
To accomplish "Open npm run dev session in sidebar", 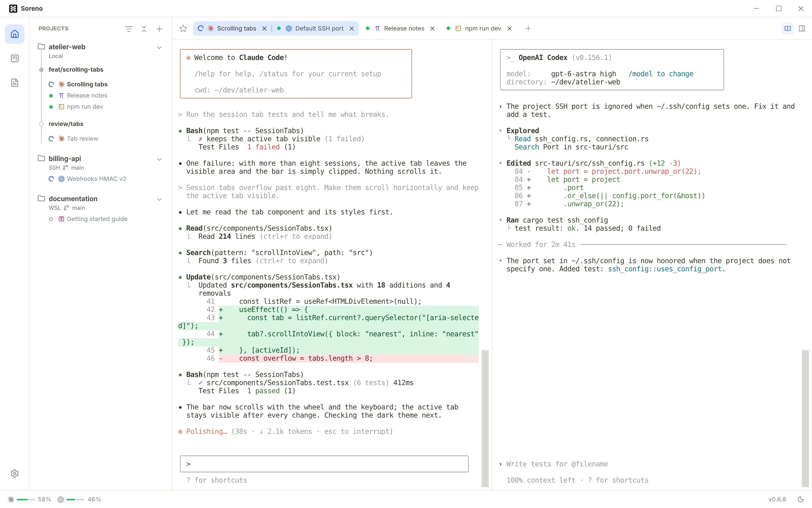I will (84, 106).
